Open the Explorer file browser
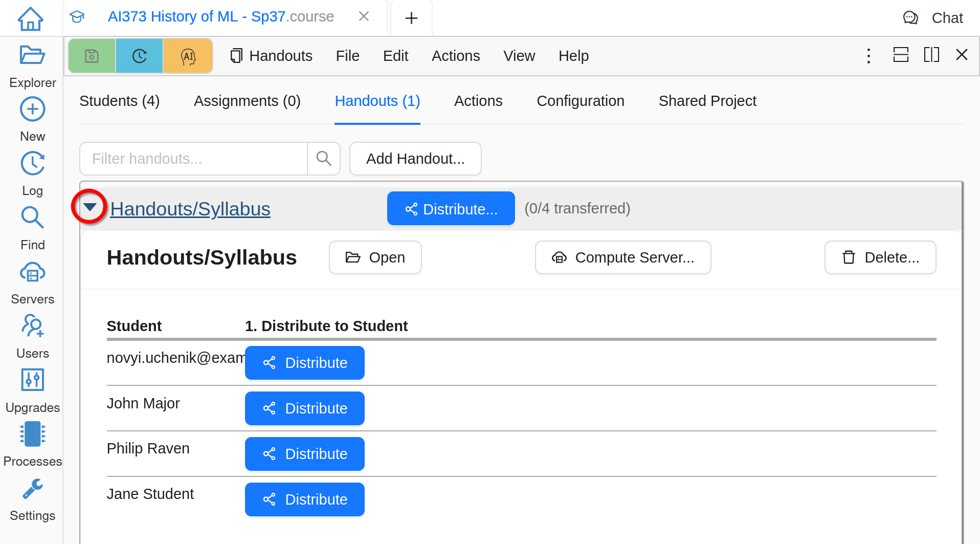This screenshot has height=544, width=980. pyautogui.click(x=32, y=65)
